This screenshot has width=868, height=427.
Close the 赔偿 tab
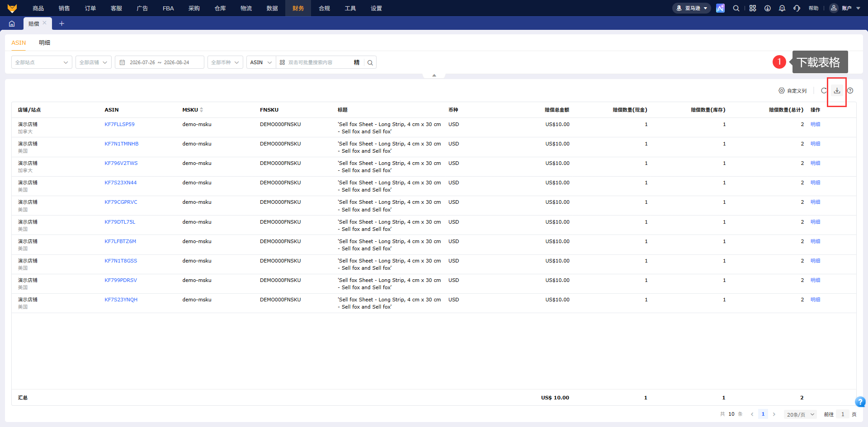tap(45, 23)
